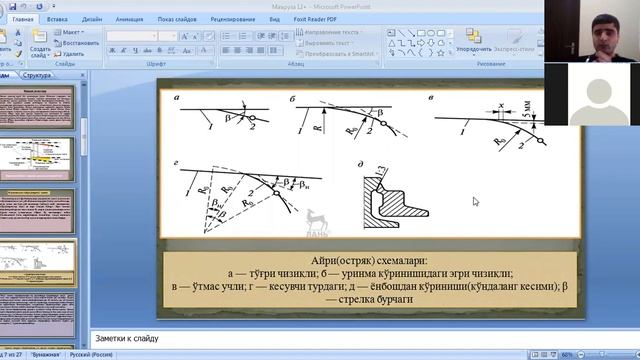This screenshot has height=360, width=640.
Task: Click the decrease font size icon
Action: tap(196, 36)
